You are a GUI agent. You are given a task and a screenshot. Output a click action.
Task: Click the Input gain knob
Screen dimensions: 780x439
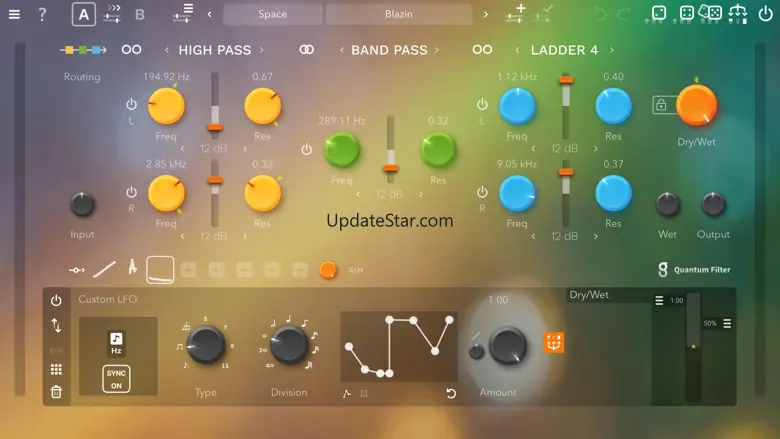pos(82,204)
